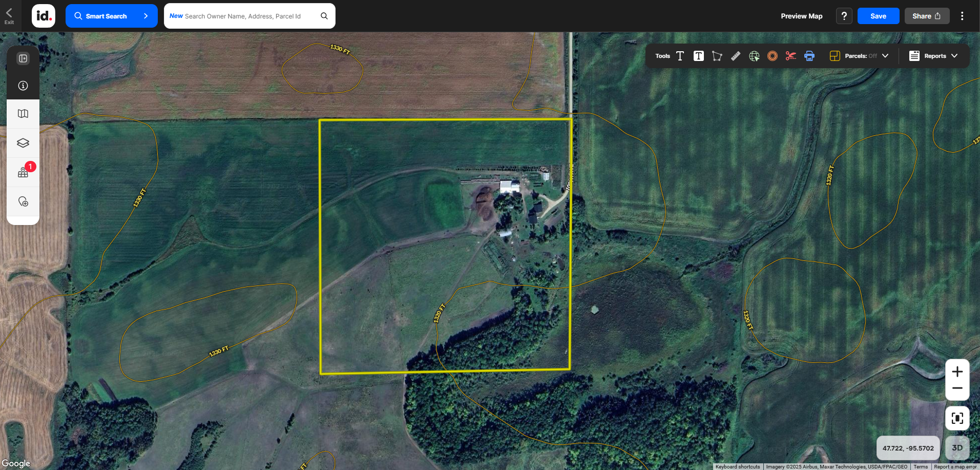The image size is (980, 470).
Task: Toggle the yellow Parcels layer icon
Action: point(835,56)
